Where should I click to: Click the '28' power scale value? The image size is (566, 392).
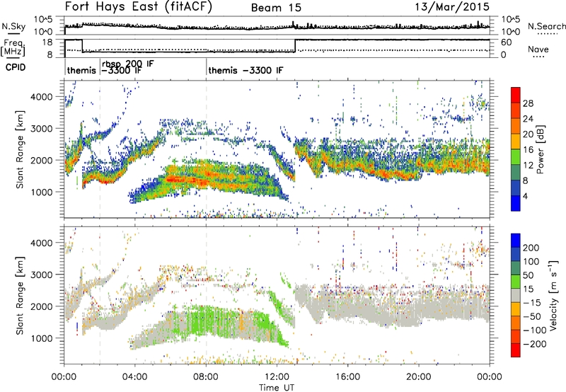[528, 103]
